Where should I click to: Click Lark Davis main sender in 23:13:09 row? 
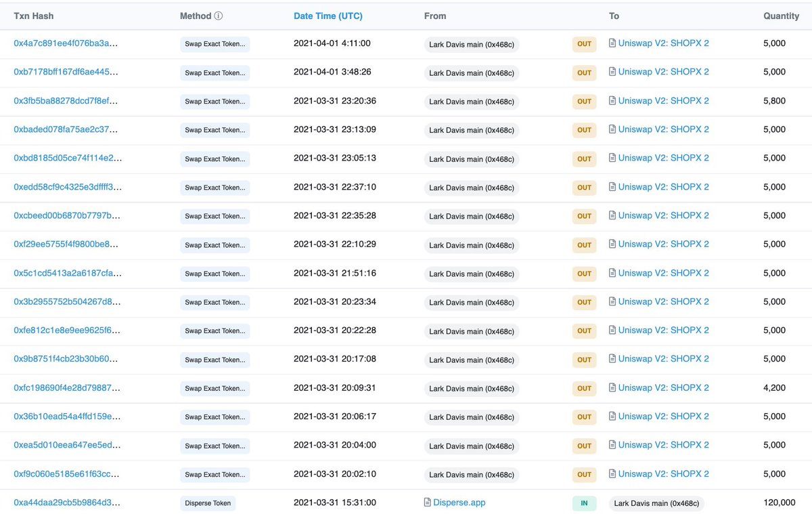[x=472, y=130]
